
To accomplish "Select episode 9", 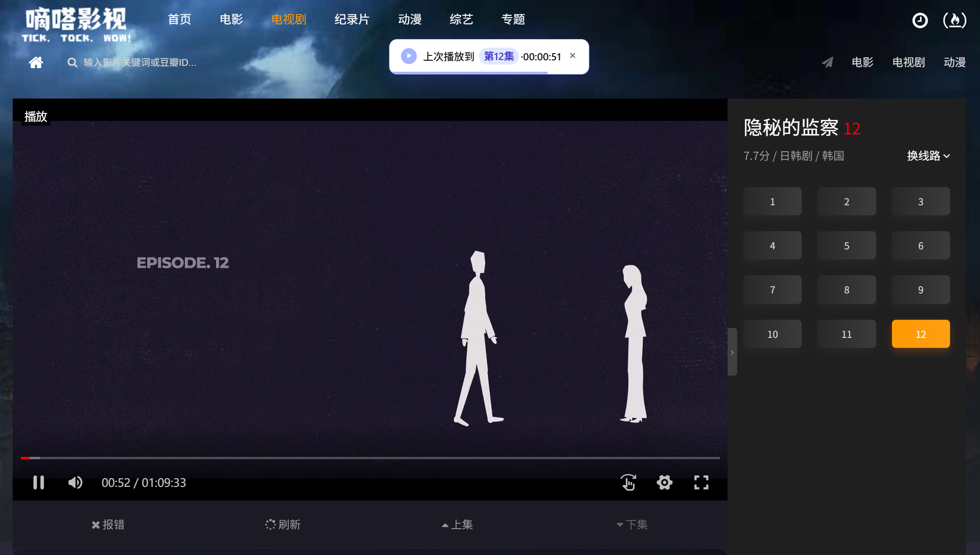I will click(921, 289).
